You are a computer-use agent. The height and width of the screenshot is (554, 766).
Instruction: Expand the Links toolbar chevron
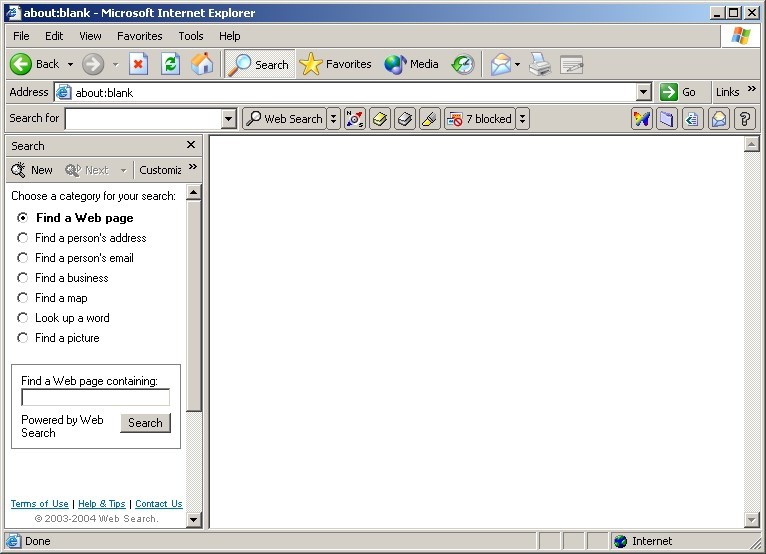point(752,89)
